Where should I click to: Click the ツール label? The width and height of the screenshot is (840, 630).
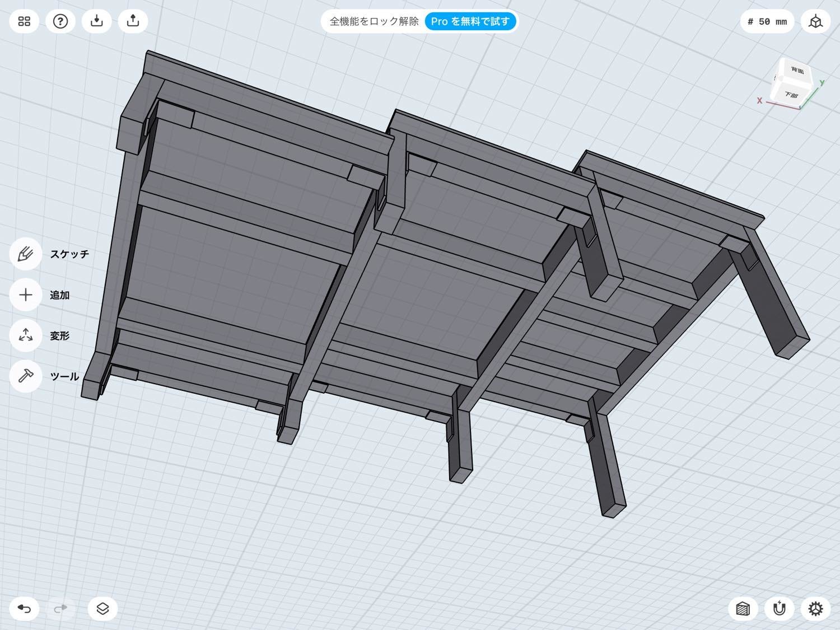pos(64,376)
